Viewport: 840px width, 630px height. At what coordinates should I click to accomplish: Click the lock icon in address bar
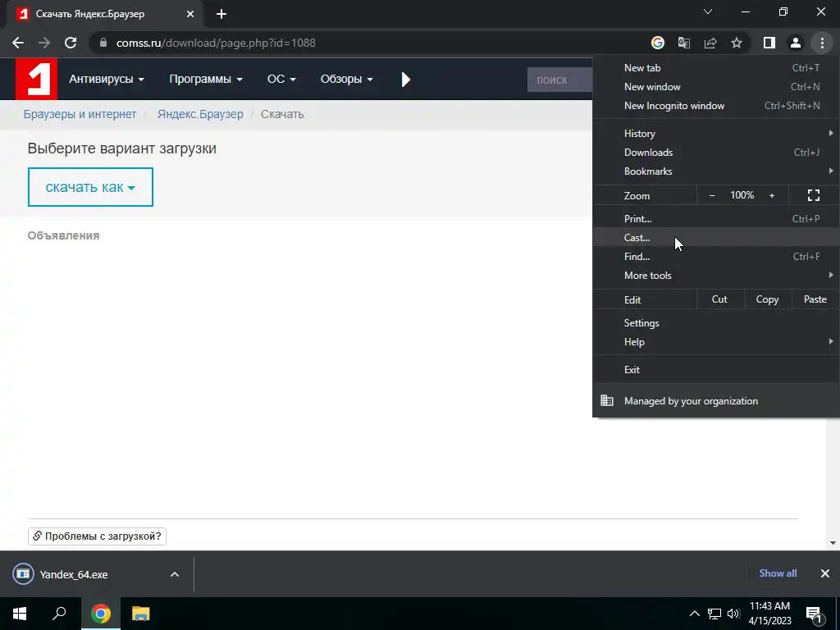pyautogui.click(x=103, y=43)
